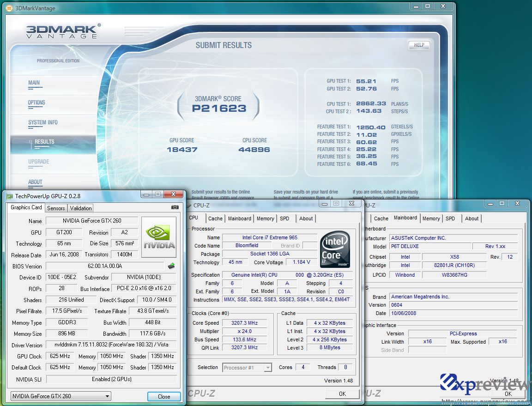Open the Processor #1 selection dropdown
Screen dimensions: 532x406
pyautogui.click(x=247, y=367)
